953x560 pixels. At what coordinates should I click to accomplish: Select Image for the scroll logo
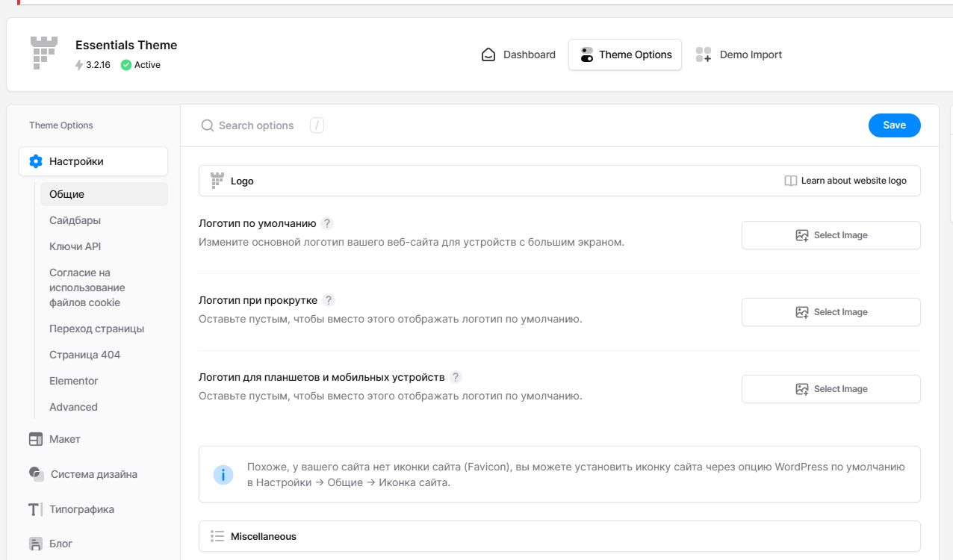[831, 312]
